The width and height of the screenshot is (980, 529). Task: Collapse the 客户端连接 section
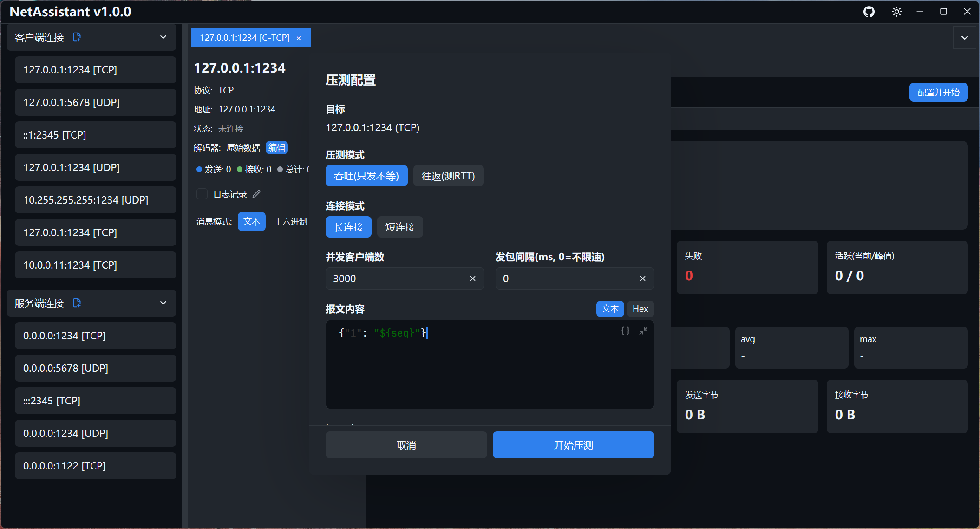[x=163, y=37]
